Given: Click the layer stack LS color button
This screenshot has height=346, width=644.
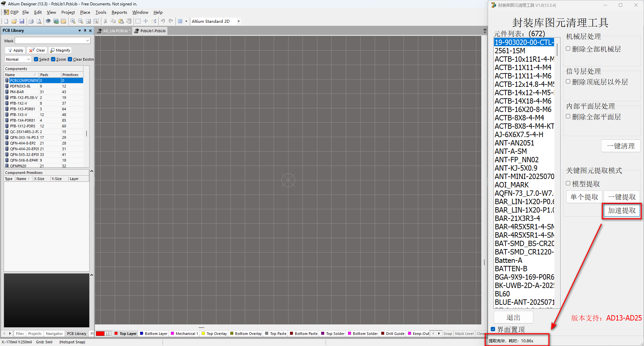Looking at the screenshot, I should tap(104, 334).
